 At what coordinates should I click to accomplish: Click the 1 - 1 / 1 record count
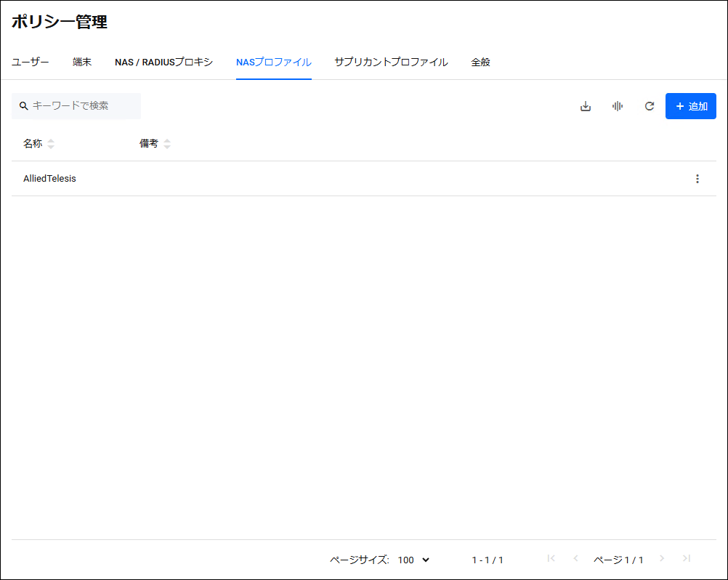487,560
